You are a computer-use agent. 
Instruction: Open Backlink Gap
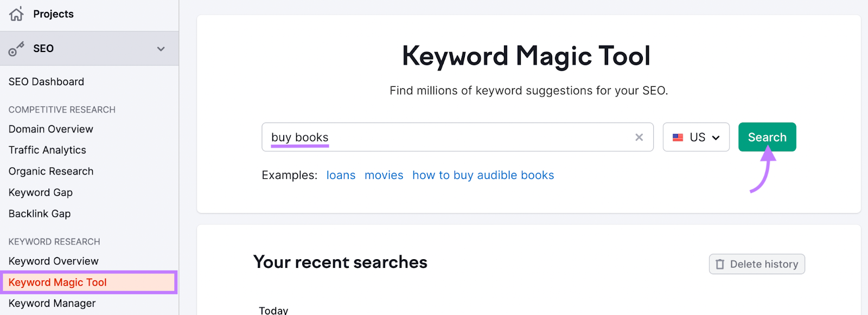coord(39,214)
